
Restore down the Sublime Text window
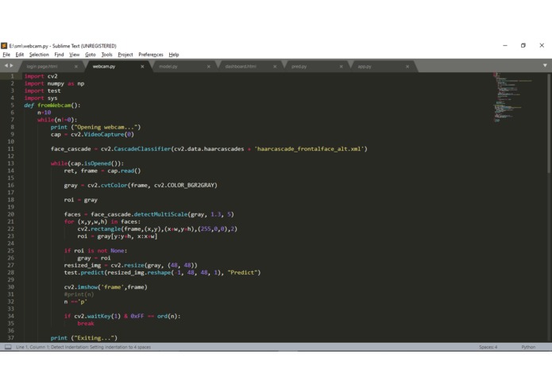(523, 46)
